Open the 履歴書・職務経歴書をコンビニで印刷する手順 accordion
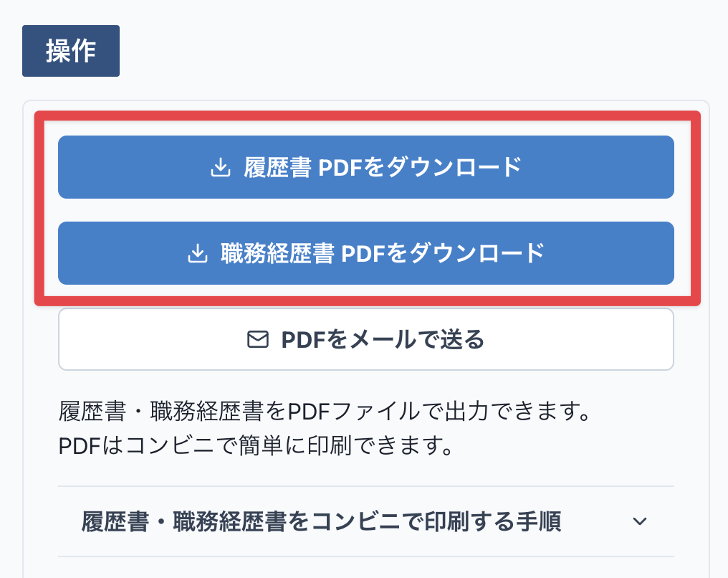Screen dimensions: 728x578 [366, 521]
